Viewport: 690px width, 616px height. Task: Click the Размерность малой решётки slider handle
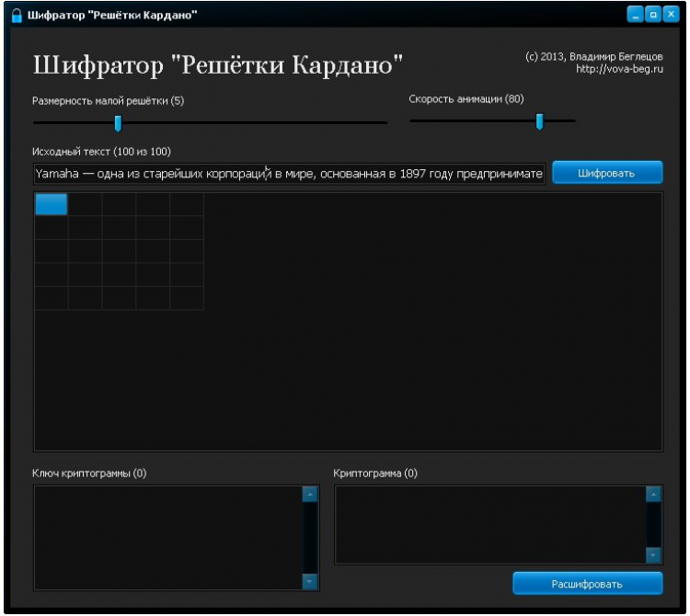(118, 123)
